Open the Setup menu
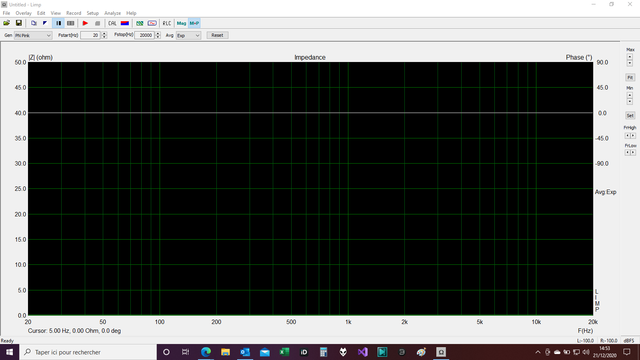The height and width of the screenshot is (360, 640). point(93,13)
